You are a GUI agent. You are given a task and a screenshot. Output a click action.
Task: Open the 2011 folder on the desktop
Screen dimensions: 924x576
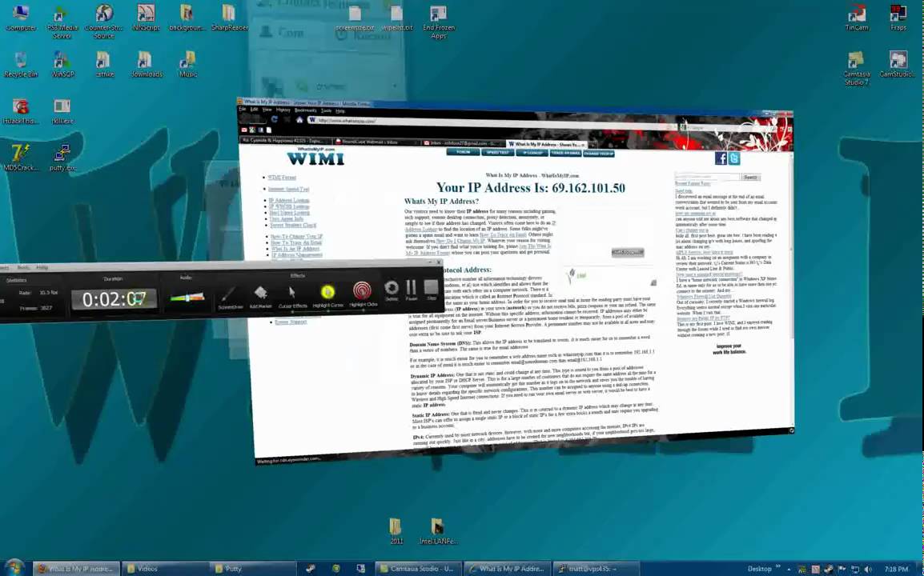pyautogui.click(x=396, y=530)
